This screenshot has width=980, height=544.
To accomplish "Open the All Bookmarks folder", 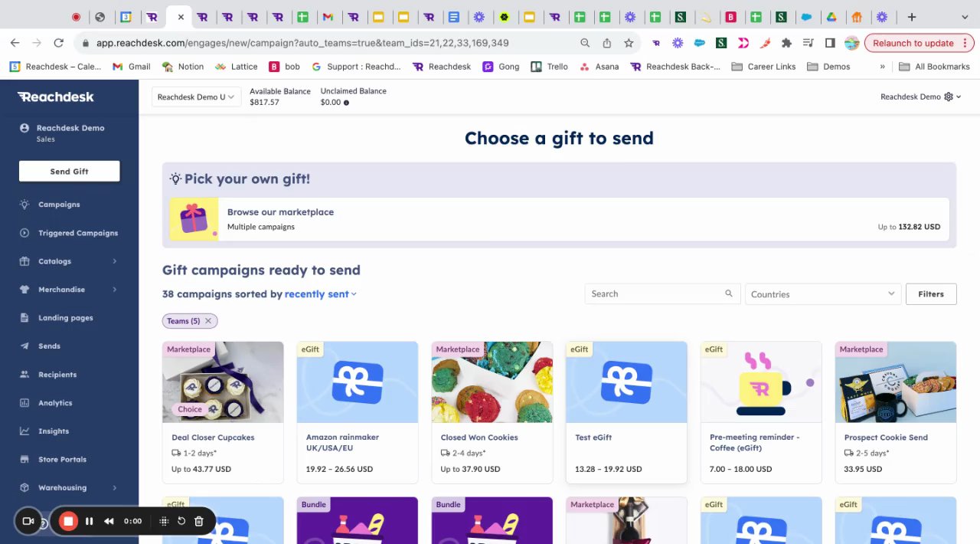I will (935, 67).
